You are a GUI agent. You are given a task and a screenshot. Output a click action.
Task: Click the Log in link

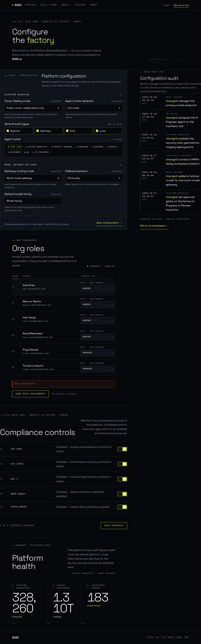tap(167, 5)
